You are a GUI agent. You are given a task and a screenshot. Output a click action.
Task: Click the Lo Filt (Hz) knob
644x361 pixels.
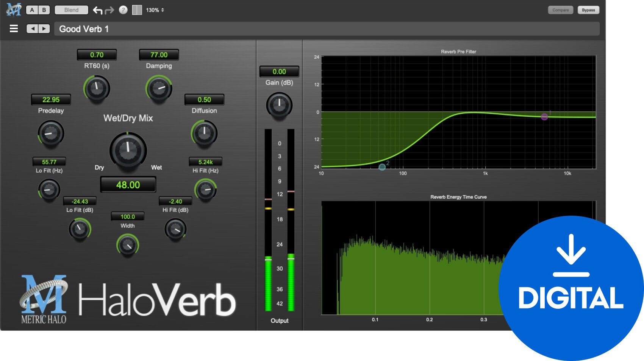[49, 190]
